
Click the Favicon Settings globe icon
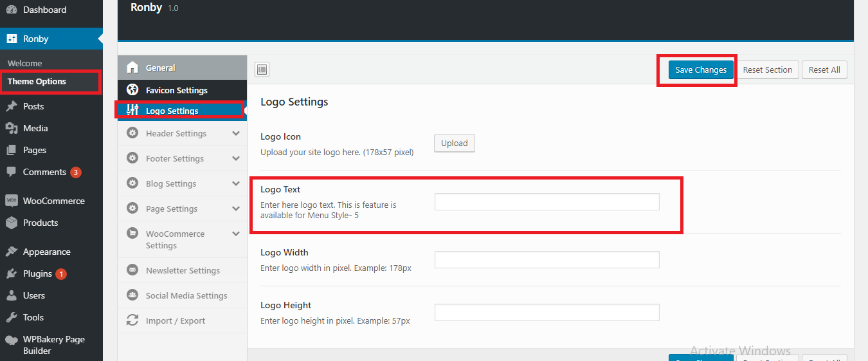point(133,90)
